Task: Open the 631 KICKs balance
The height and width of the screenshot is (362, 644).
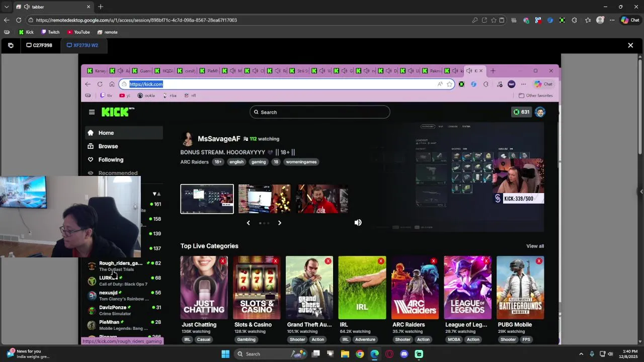Action: click(x=521, y=112)
